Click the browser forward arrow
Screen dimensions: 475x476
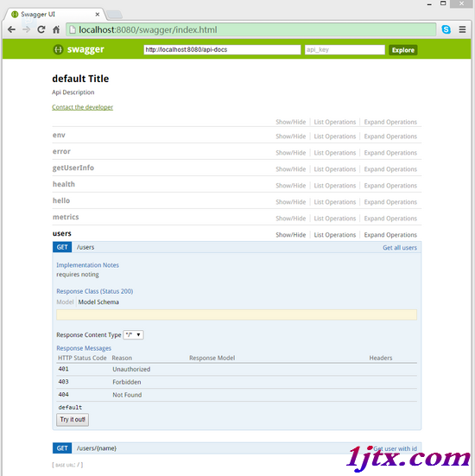[27, 29]
